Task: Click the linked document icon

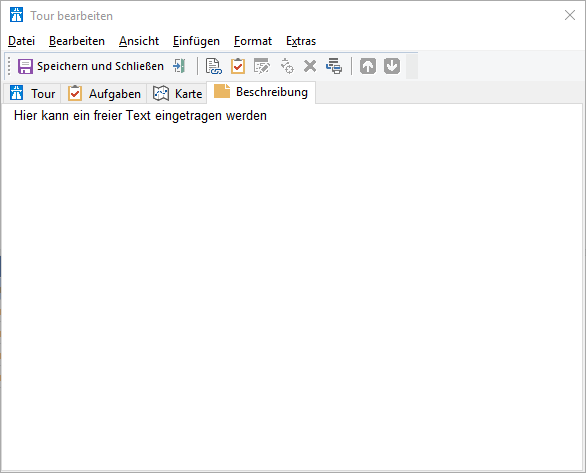Action: pos(214,66)
